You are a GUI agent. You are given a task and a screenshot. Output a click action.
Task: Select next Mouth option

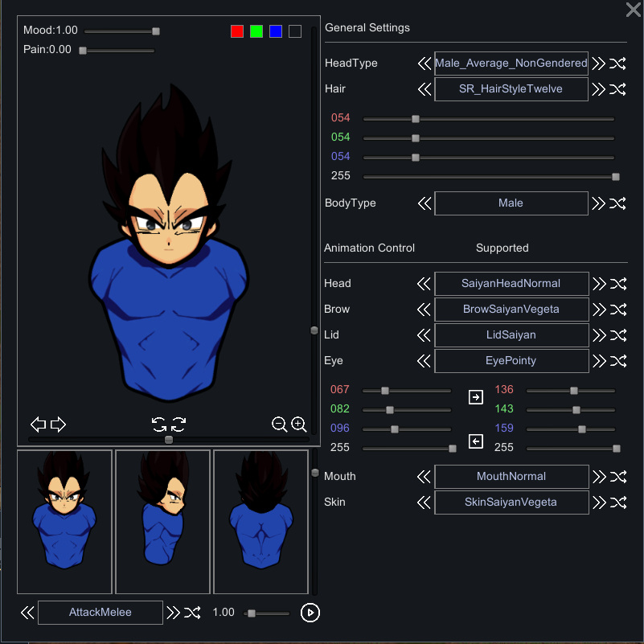point(599,477)
